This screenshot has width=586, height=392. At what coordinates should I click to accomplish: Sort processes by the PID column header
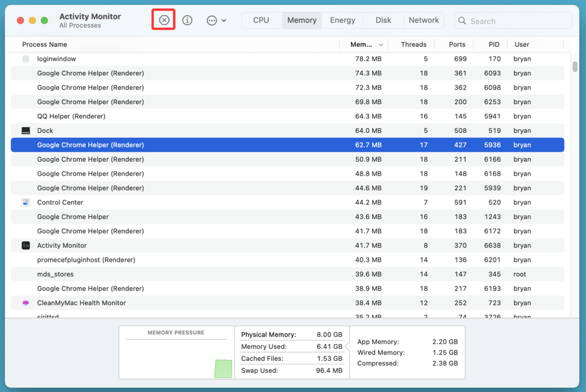click(x=493, y=44)
